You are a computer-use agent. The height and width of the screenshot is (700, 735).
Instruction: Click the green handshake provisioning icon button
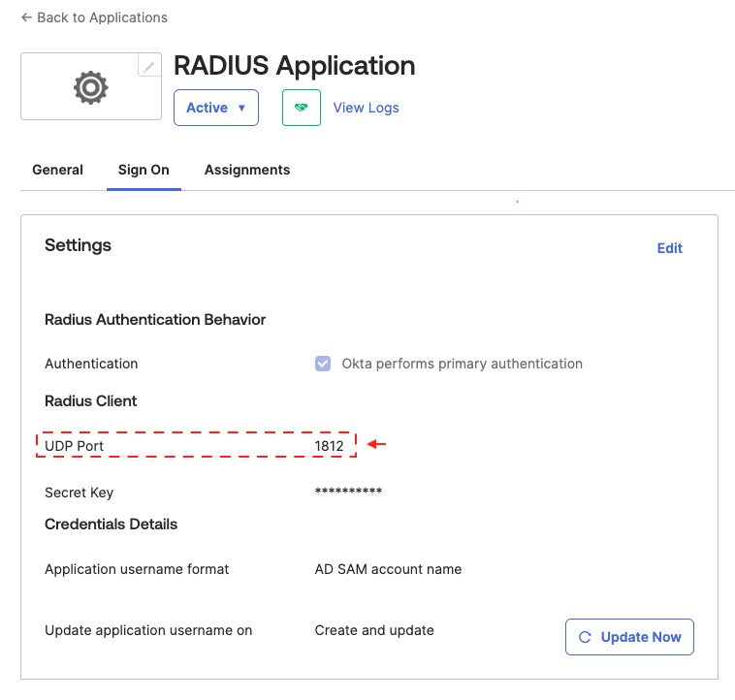(x=302, y=108)
